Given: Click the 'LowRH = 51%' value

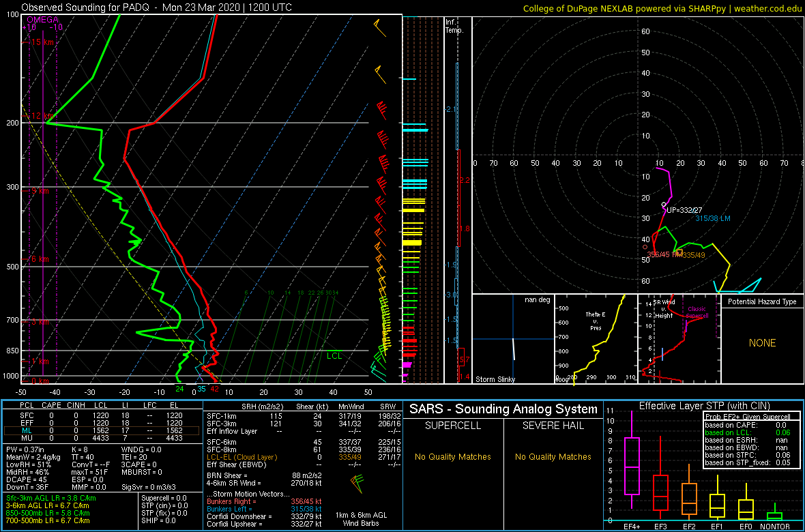Looking at the screenshot, I should [x=28, y=465].
